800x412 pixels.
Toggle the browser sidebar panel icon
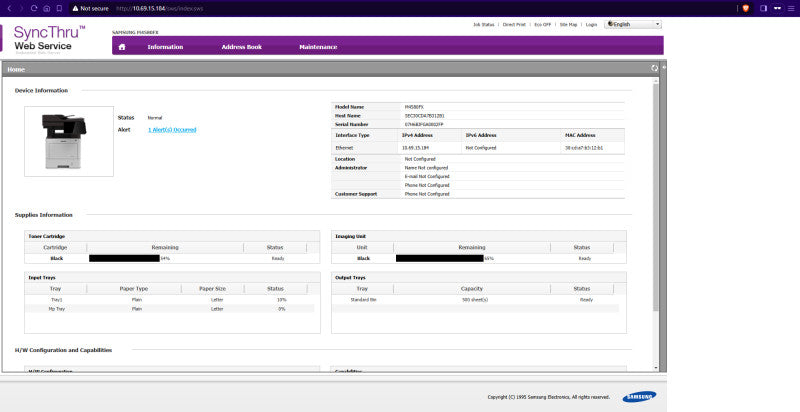(764, 8)
